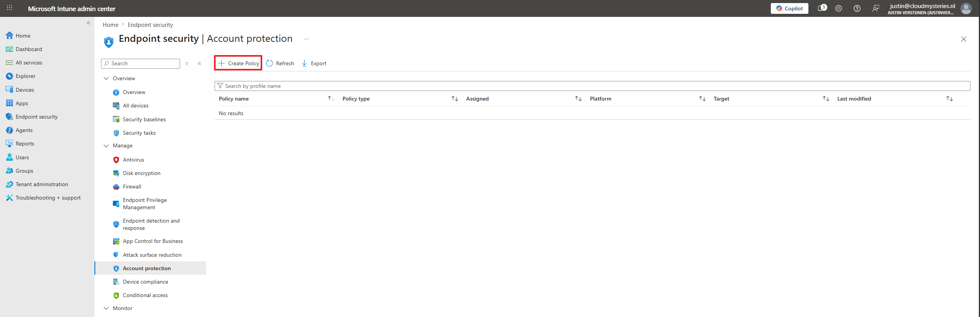The width and height of the screenshot is (980, 317).
Task: Expand the Monitor section chevron
Action: 106,308
